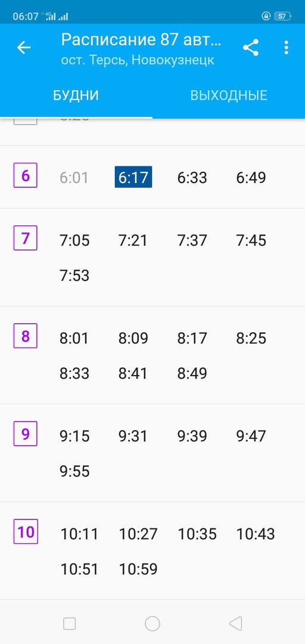
Task: Tap the battery indicator in status bar
Action: click(x=282, y=17)
